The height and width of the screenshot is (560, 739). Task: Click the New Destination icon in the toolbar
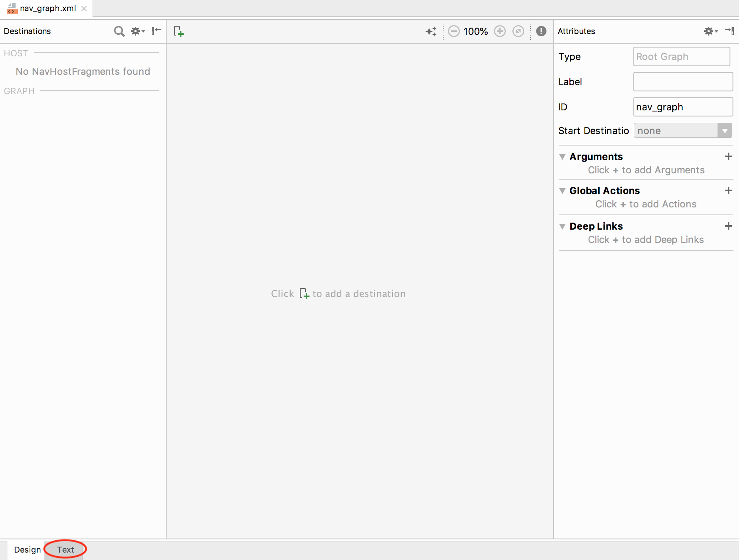pyautogui.click(x=178, y=31)
